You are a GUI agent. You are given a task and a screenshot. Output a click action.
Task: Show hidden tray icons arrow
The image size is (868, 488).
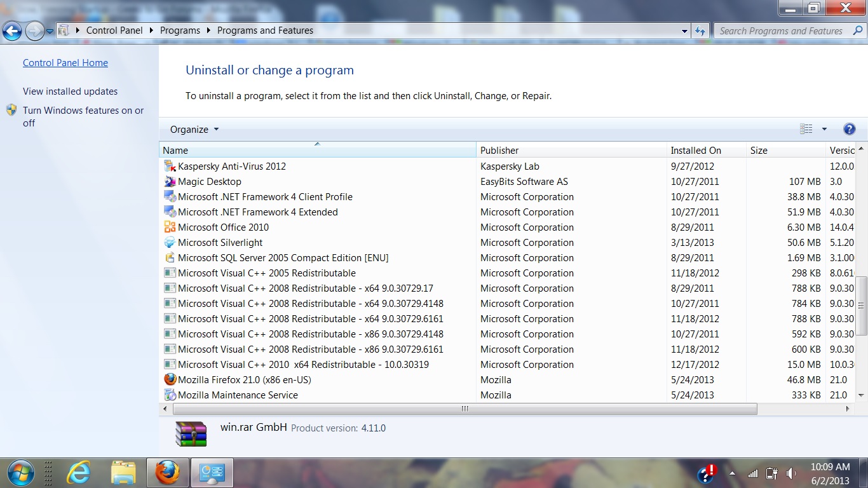click(x=732, y=473)
